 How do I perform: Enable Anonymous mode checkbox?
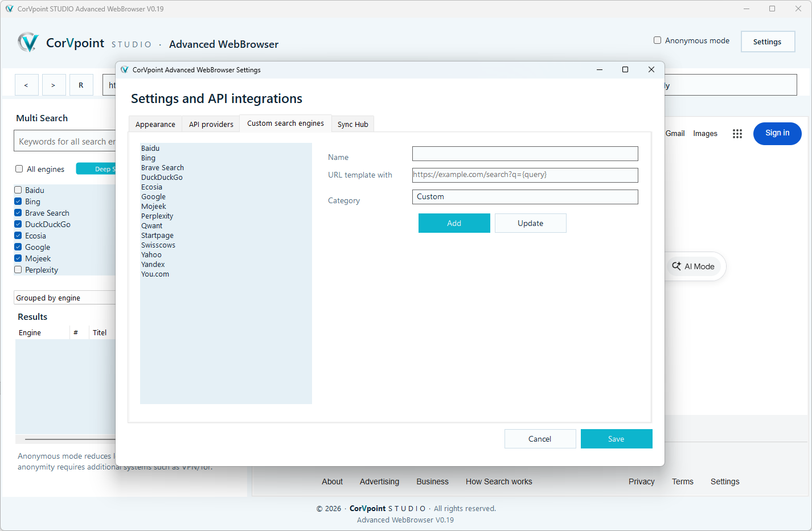click(x=657, y=40)
